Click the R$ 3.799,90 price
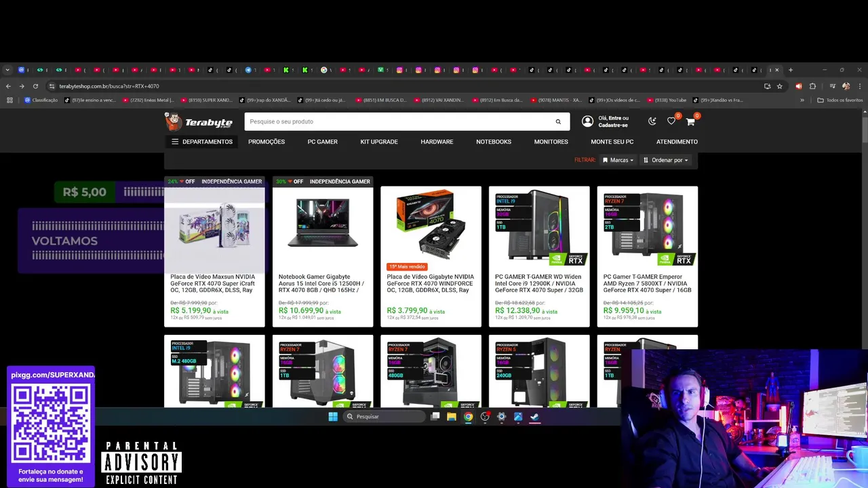Image resolution: width=868 pixels, height=488 pixels. [408, 310]
